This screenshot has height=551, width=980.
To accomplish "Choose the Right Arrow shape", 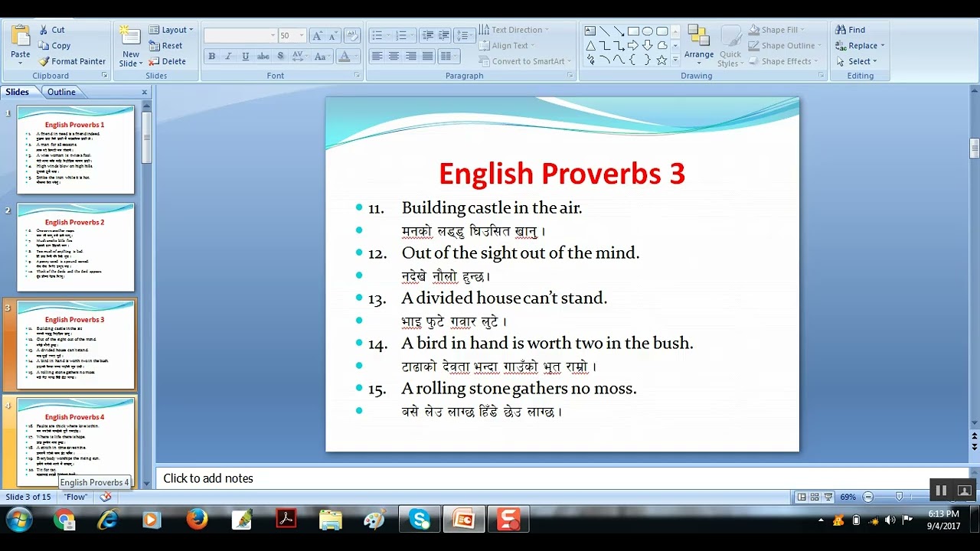I will pos(633,46).
